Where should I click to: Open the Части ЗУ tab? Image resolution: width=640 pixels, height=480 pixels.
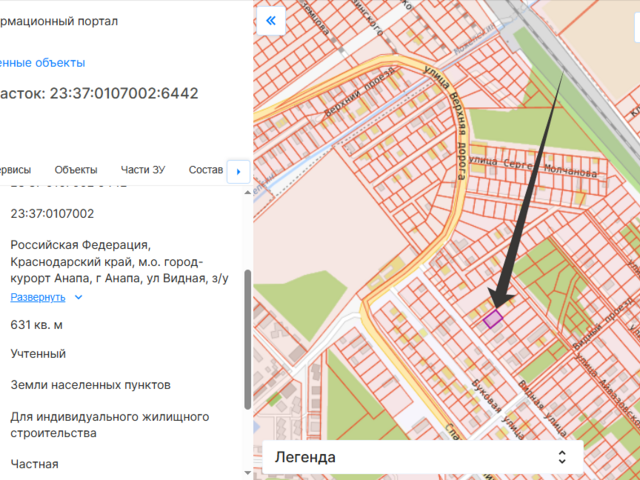coord(143,169)
